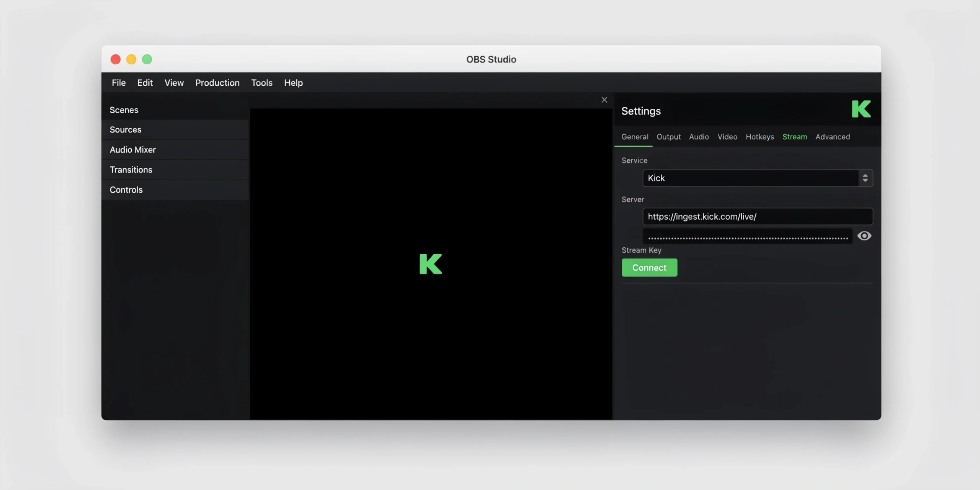The width and height of the screenshot is (980, 490).
Task: Select the Controls panel item
Action: pyautogui.click(x=175, y=190)
